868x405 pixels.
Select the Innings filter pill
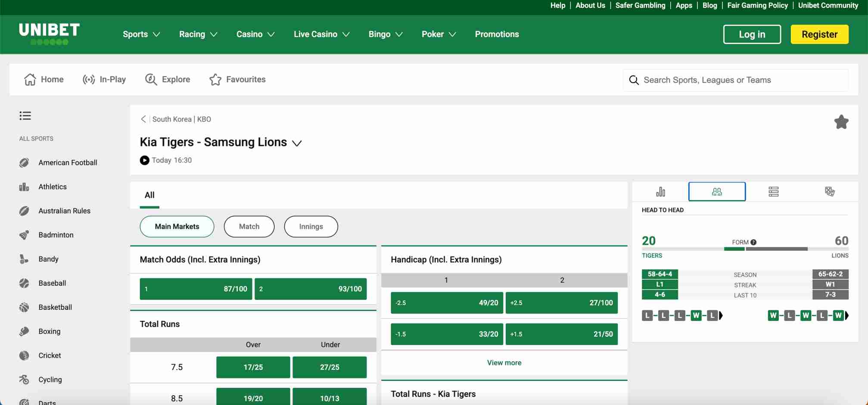(x=311, y=227)
